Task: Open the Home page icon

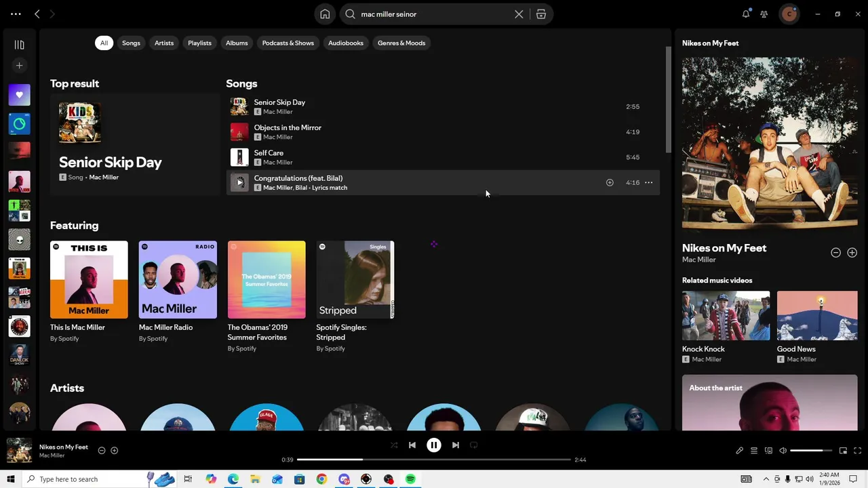Action: click(325, 14)
